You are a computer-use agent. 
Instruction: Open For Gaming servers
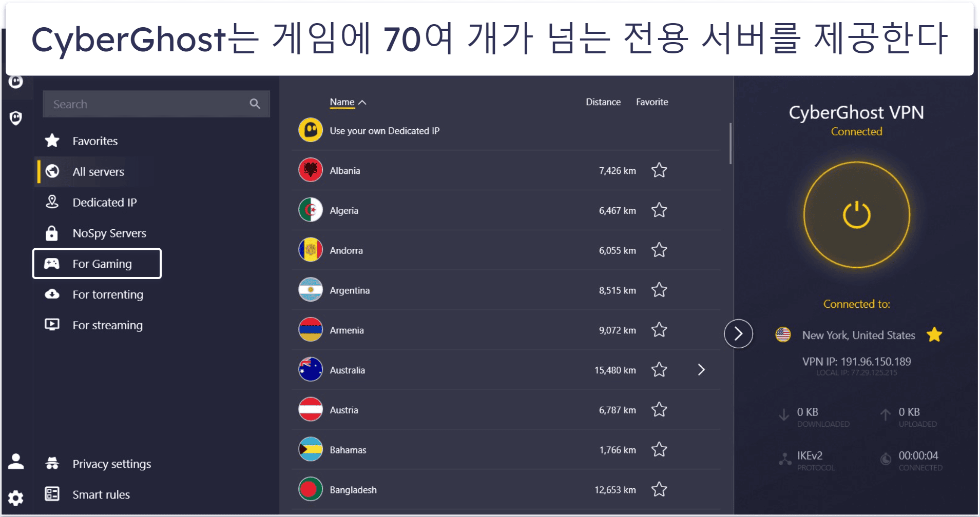[97, 264]
